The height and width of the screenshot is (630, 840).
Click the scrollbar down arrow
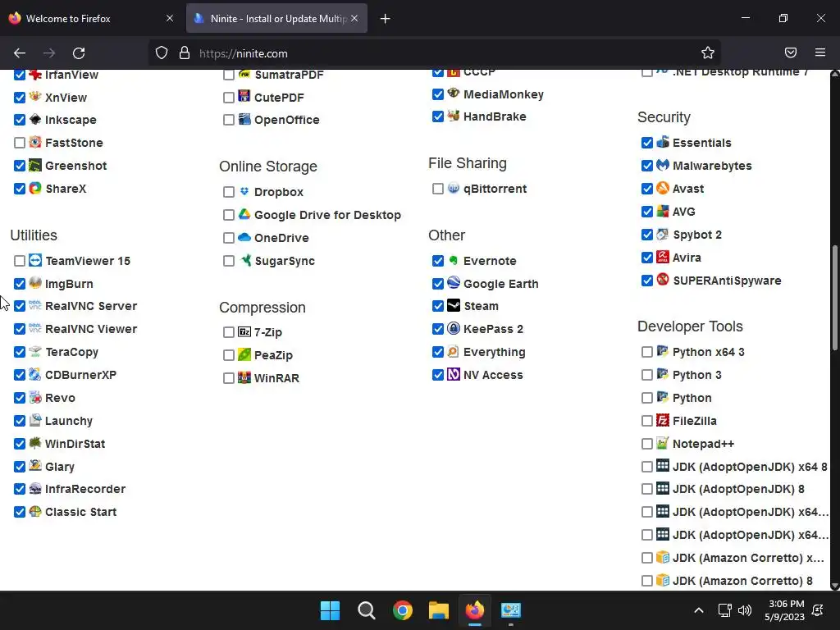[x=834, y=586]
